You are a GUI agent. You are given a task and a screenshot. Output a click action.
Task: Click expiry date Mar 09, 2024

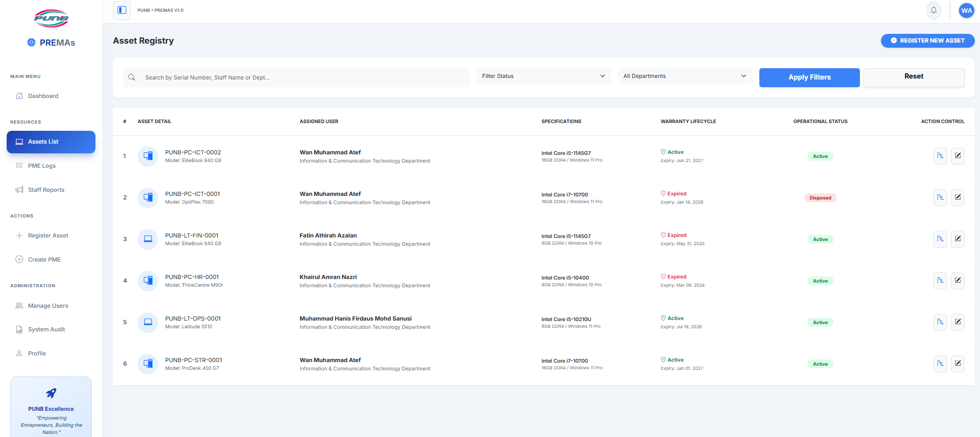tap(682, 285)
